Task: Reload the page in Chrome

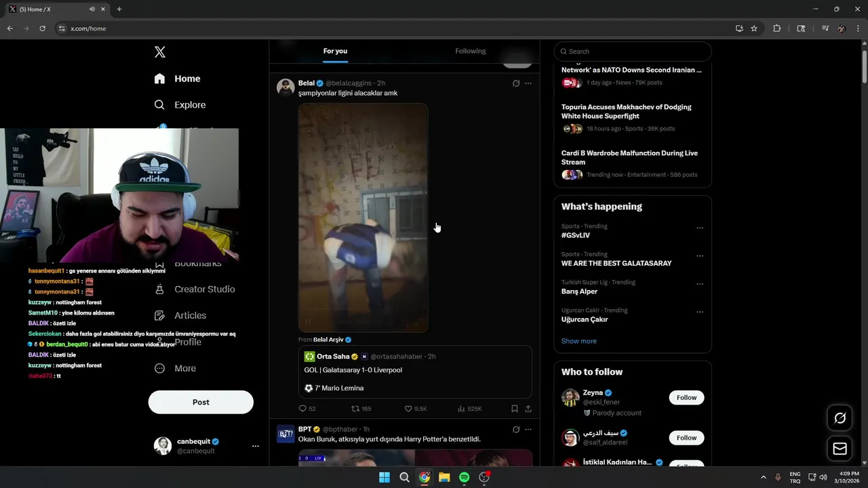Action: (x=42, y=28)
